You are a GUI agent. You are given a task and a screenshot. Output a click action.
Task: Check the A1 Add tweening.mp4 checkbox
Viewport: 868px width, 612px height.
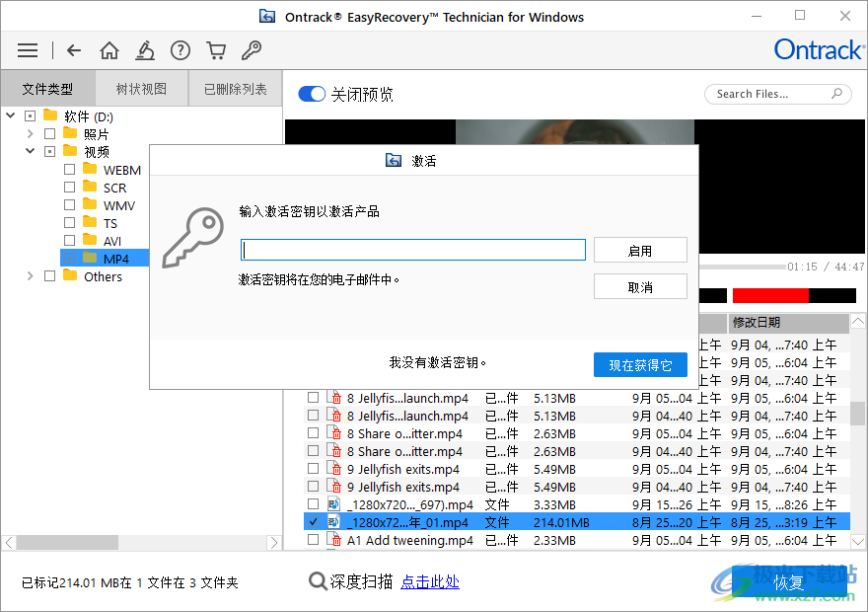[x=314, y=539]
